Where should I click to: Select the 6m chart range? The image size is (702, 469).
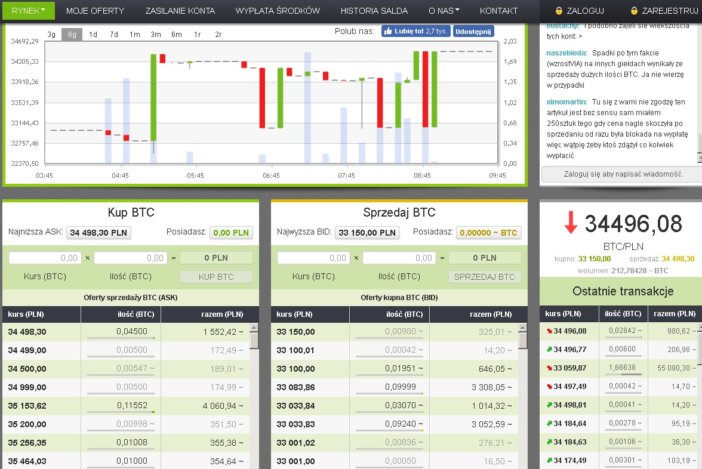[x=177, y=34]
